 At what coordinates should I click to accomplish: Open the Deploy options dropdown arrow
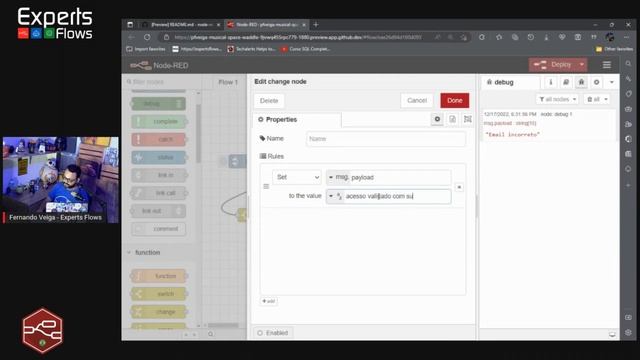[x=582, y=64]
